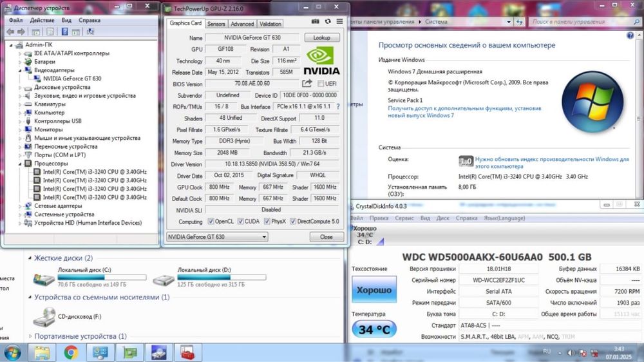This screenshot has width=644, height=362.
Task: Toggle the DirectCompute 5.0 checkbox
Action: tap(293, 222)
